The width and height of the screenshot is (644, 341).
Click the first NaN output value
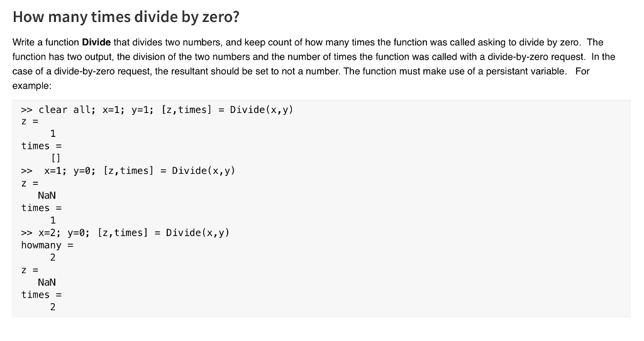(47, 195)
